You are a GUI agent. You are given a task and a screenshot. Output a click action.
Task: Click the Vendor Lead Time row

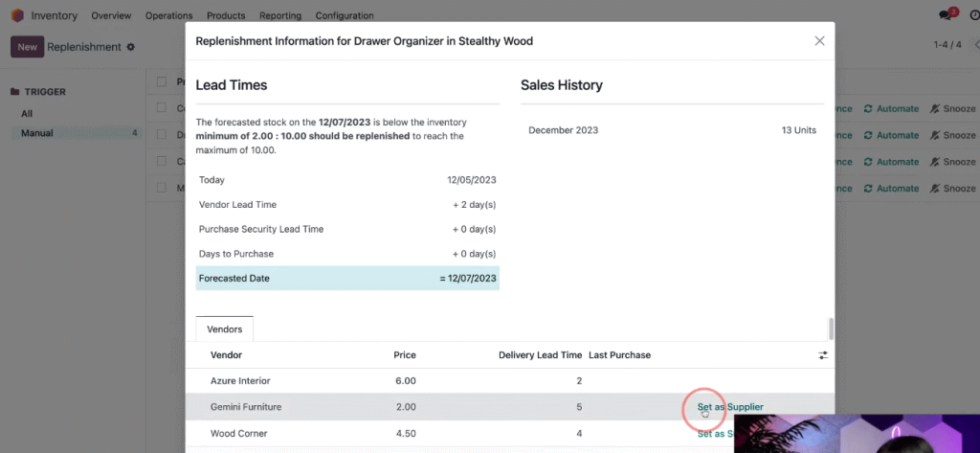(347, 205)
